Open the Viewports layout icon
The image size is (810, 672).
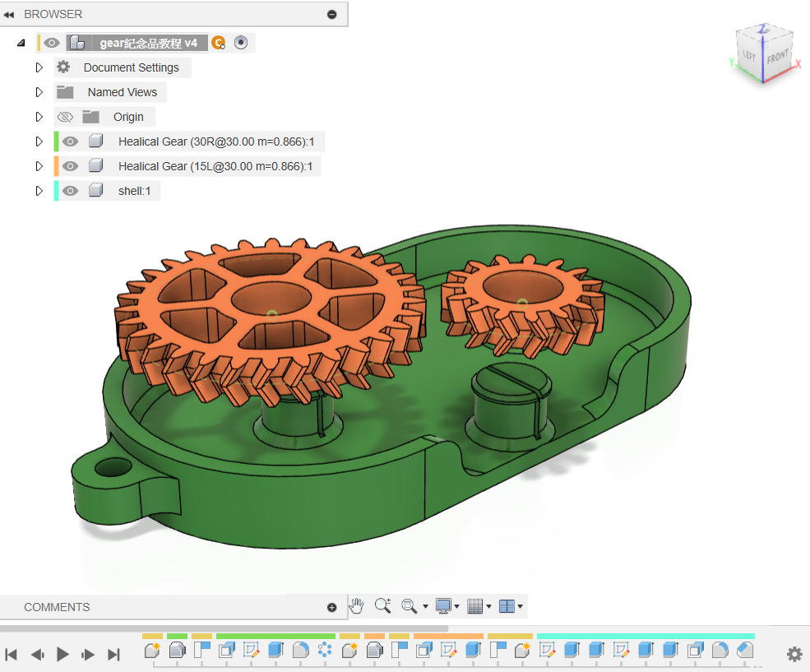(507, 606)
